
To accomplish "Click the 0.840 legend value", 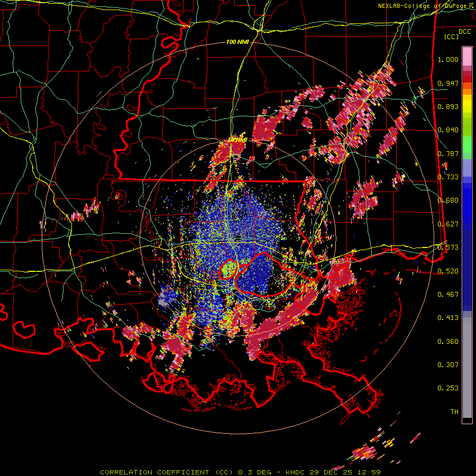I will (x=448, y=130).
